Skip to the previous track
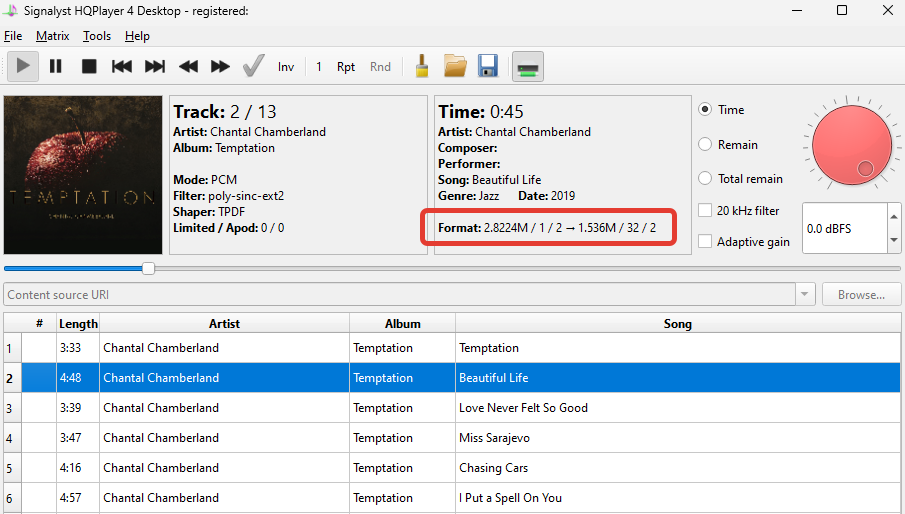This screenshot has height=514, width=905. pyautogui.click(x=122, y=66)
